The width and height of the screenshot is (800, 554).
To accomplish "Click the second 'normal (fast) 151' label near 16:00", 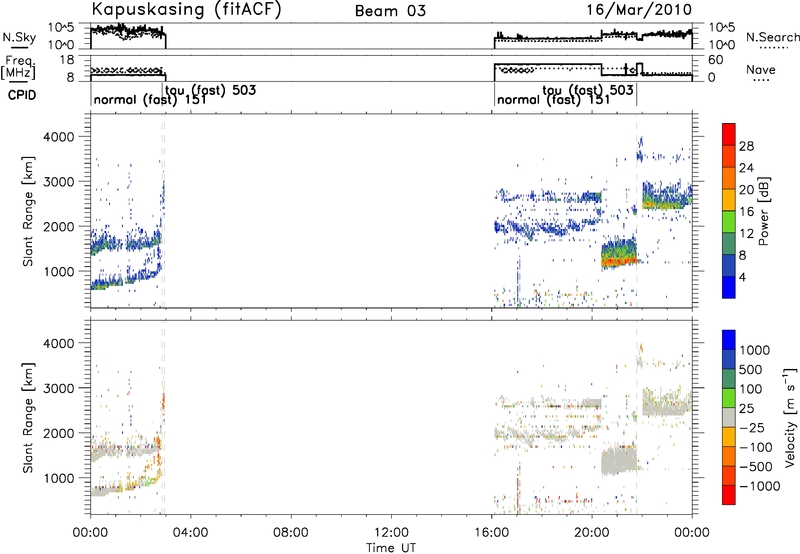I will tap(553, 99).
